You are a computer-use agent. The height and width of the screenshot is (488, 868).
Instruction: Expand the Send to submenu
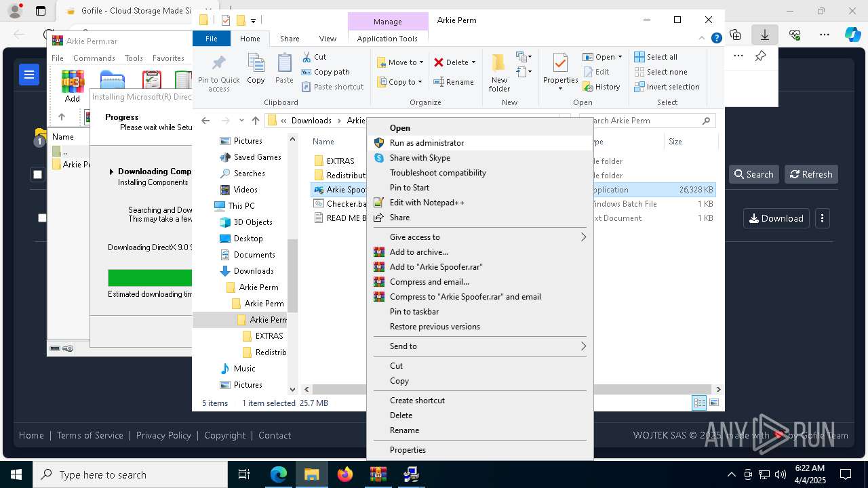coord(479,346)
